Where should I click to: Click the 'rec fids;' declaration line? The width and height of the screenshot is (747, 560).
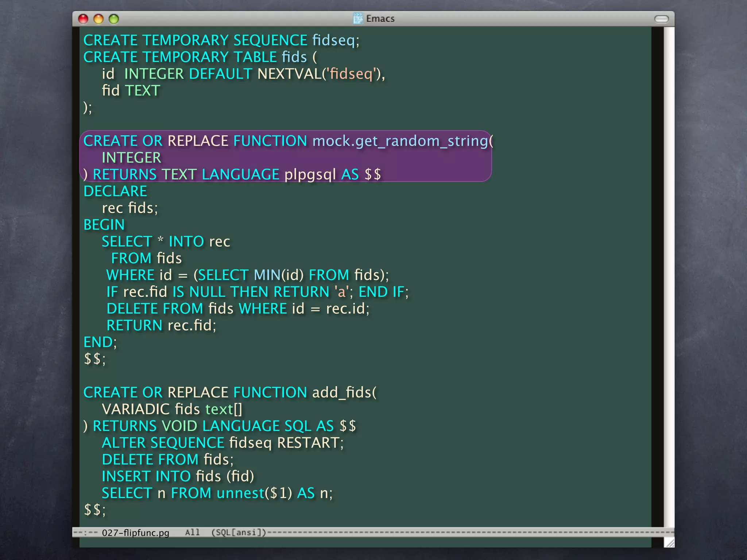(x=130, y=208)
